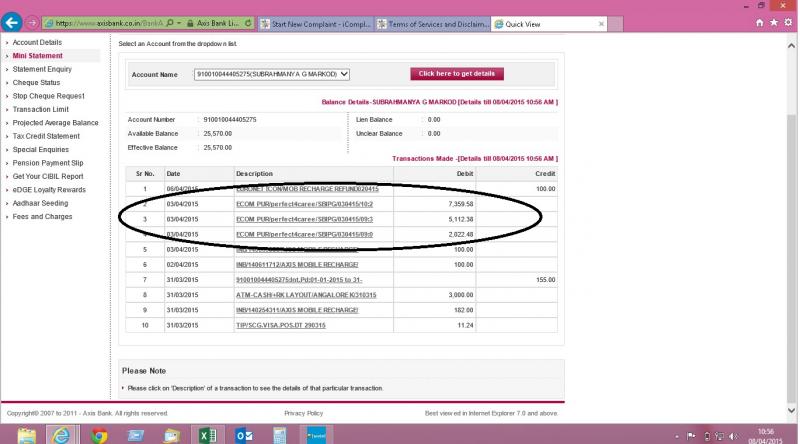
Task: Open Calculator from the taskbar
Action: click(x=279, y=435)
